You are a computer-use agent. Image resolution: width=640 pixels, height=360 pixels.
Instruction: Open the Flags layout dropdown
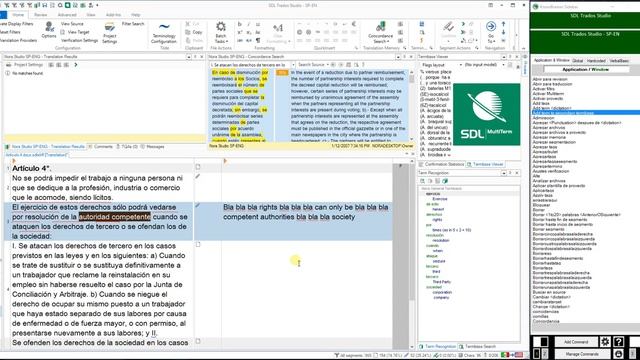click(x=460, y=65)
